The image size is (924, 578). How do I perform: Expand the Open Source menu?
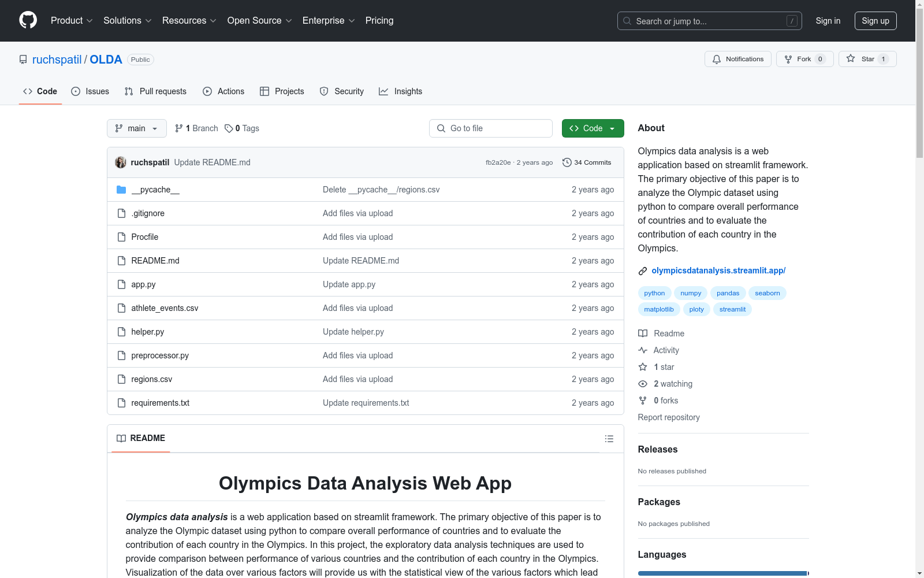[260, 21]
